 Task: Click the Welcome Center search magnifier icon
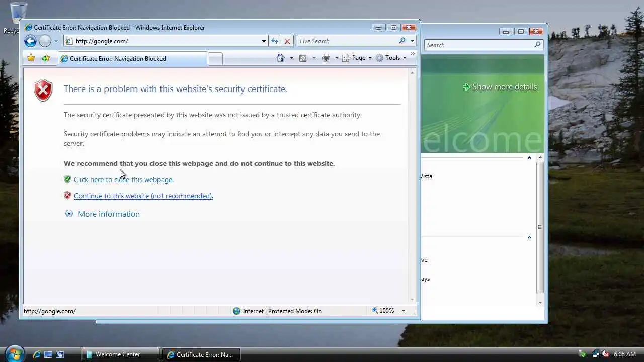537,45
